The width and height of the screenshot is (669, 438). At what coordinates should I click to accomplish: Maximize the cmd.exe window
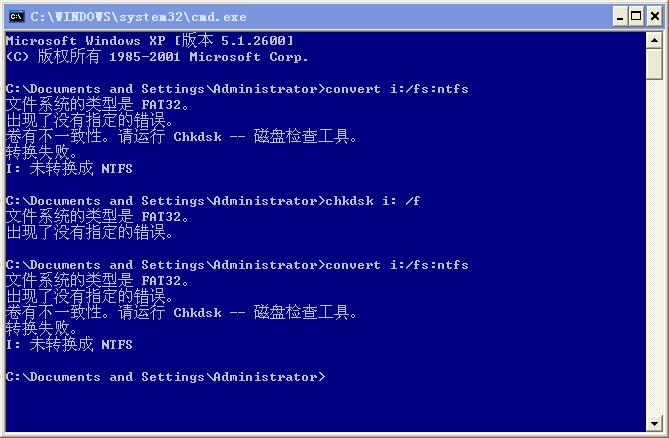click(x=636, y=17)
